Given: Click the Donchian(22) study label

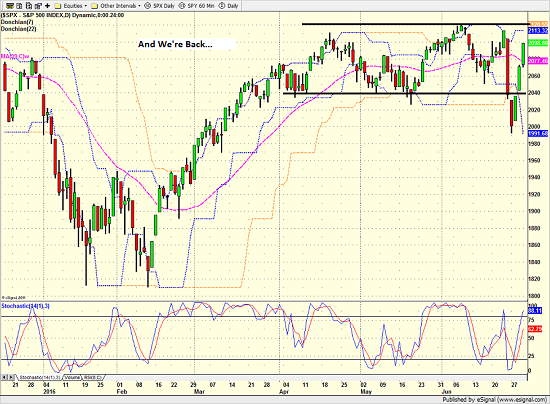Looking at the screenshot, I should tap(18, 29).
